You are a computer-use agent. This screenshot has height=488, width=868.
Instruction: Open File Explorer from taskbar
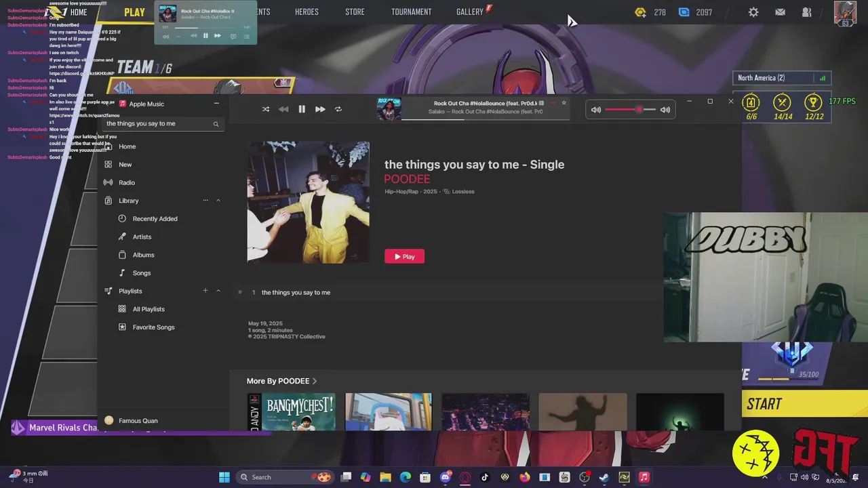click(x=385, y=477)
